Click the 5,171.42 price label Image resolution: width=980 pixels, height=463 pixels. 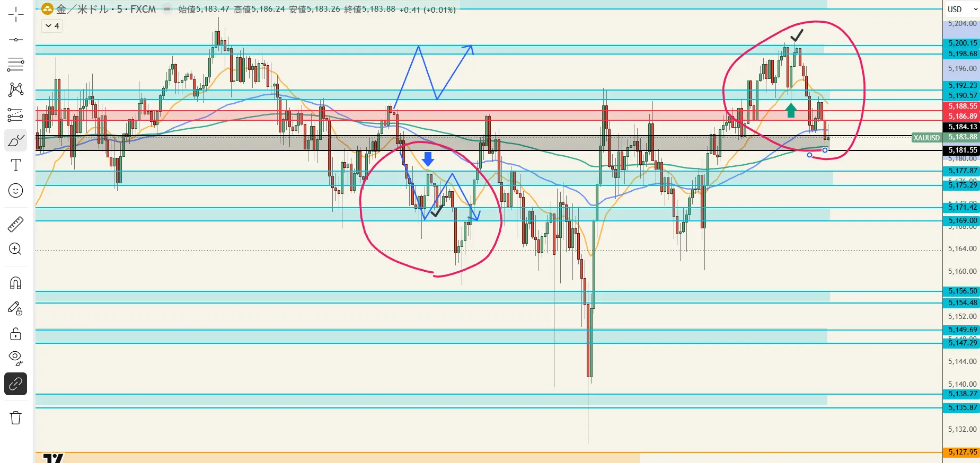tap(963, 207)
